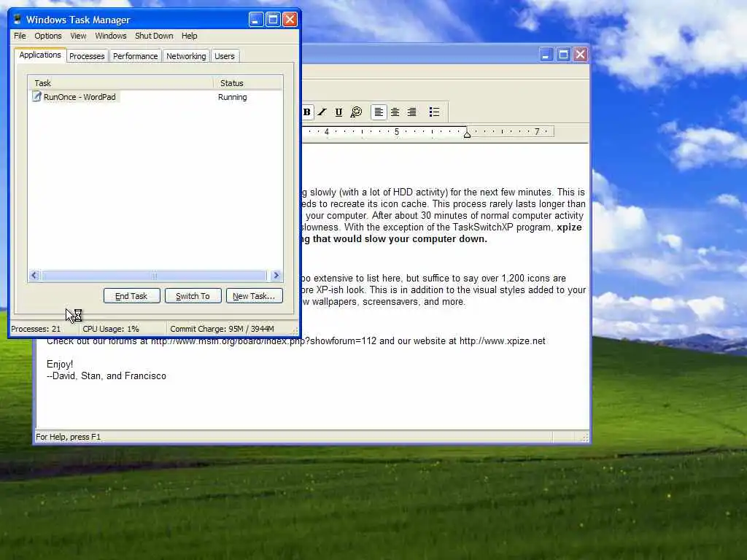Click the task list horizontal scrollbar thumb
747x560 pixels.
(x=155, y=276)
